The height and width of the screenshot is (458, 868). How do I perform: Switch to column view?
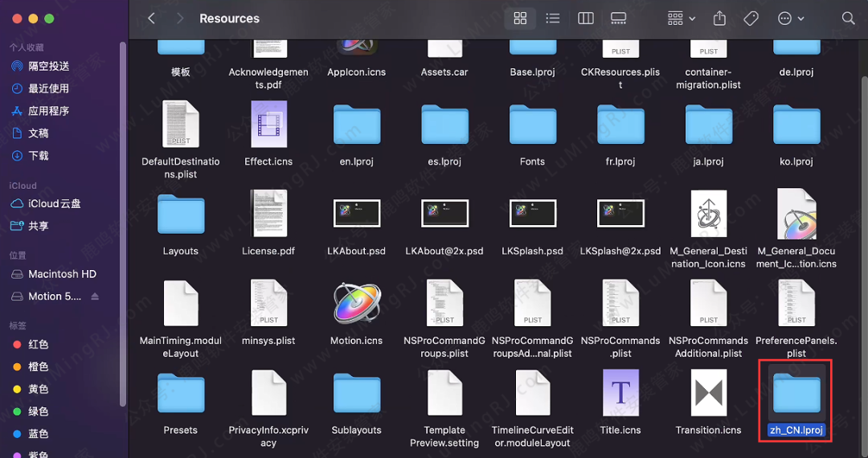586,18
